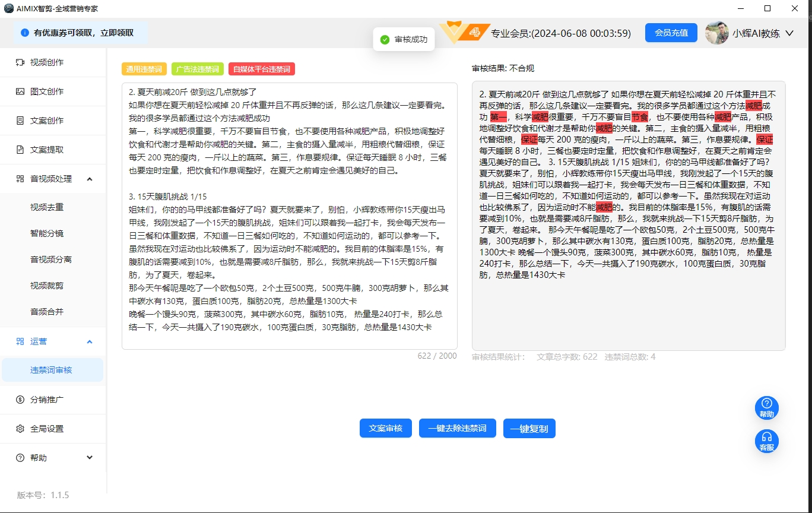The image size is (812, 513).
Task: Open the 小辉AI教练 account dropdown
Action: [x=789, y=33]
